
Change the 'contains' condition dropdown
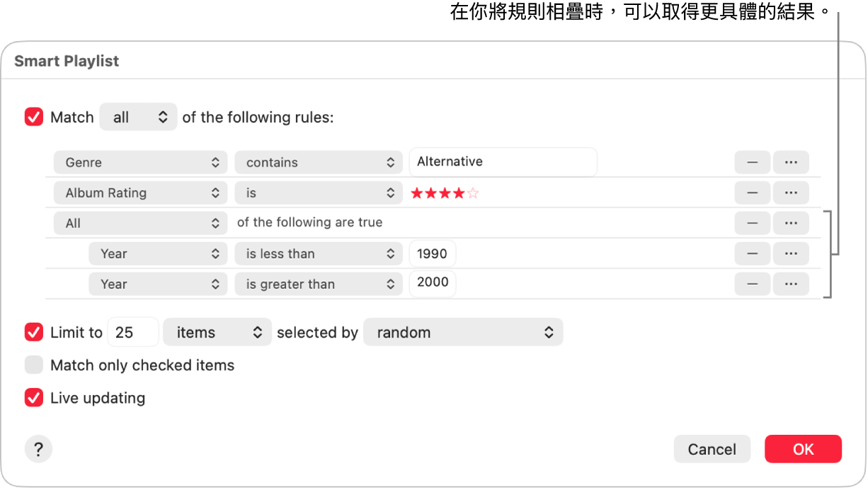point(319,162)
